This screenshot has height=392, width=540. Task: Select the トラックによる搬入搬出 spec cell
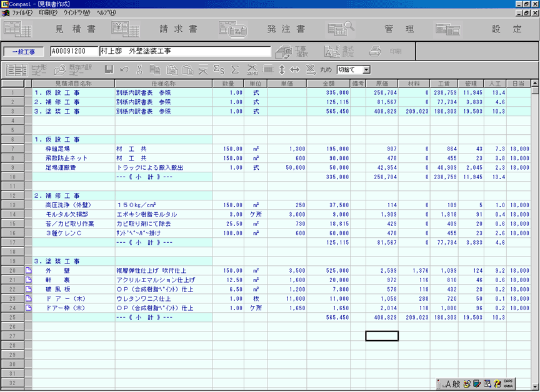tap(164, 168)
